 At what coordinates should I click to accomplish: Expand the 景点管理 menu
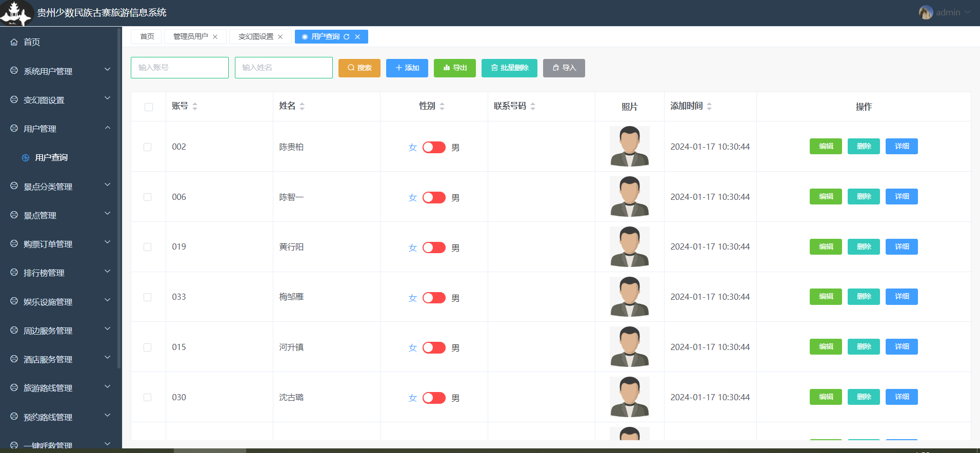click(108, 213)
